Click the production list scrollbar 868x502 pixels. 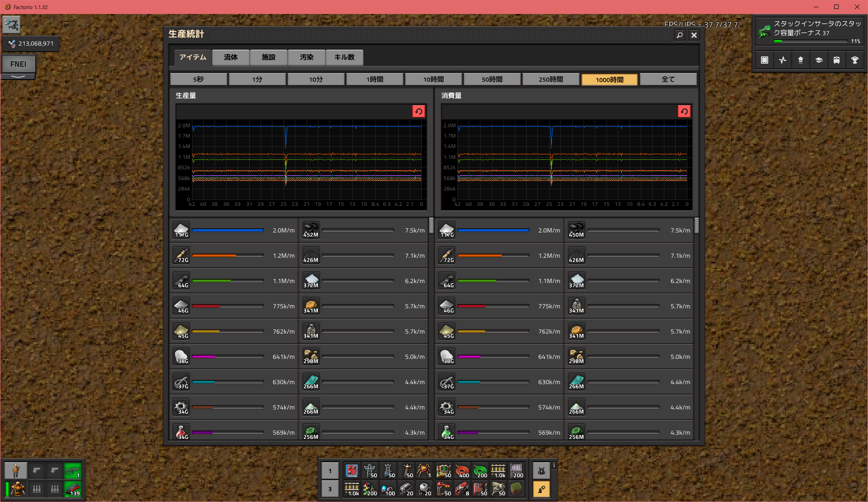pyautogui.click(x=431, y=225)
